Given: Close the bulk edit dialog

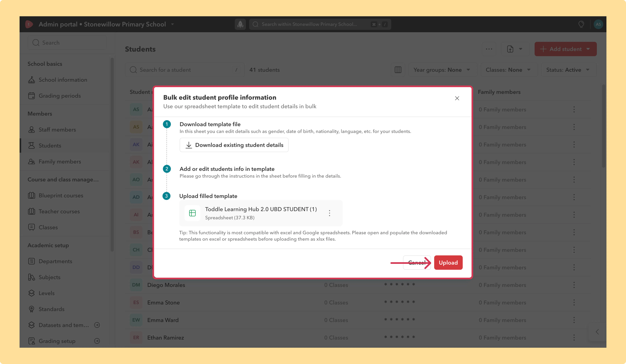Looking at the screenshot, I should click(457, 98).
